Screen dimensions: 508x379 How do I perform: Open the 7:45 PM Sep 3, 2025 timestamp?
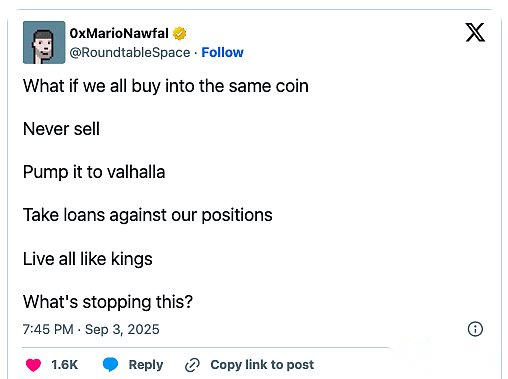point(91,329)
